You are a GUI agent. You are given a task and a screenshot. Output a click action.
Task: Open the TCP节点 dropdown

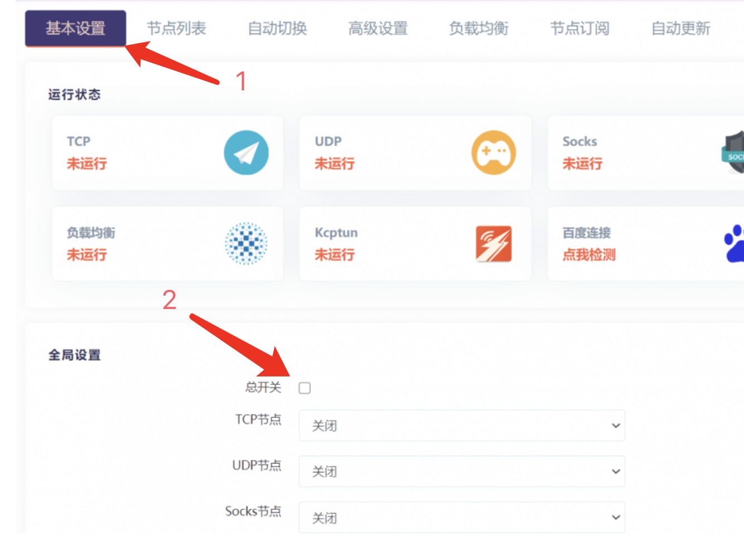coord(461,426)
